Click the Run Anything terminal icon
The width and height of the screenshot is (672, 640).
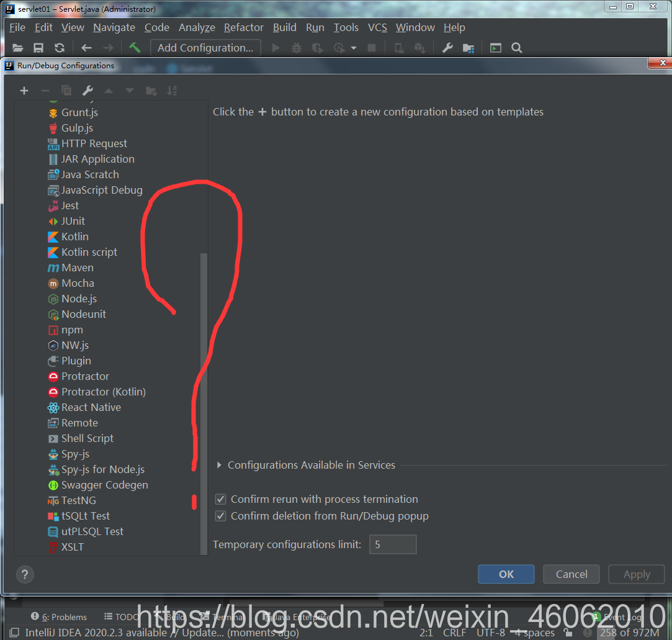point(496,48)
